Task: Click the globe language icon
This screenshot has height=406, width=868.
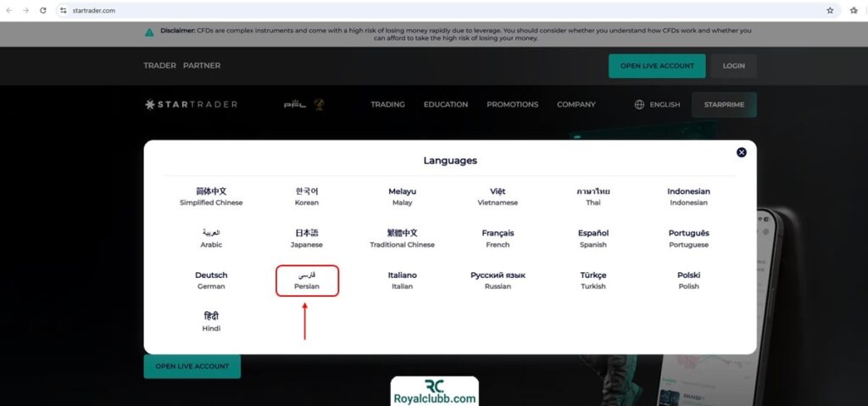Action: point(639,104)
